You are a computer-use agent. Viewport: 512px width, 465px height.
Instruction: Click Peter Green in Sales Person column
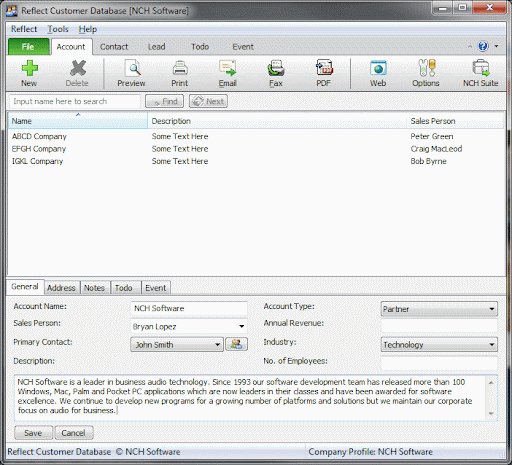click(432, 136)
